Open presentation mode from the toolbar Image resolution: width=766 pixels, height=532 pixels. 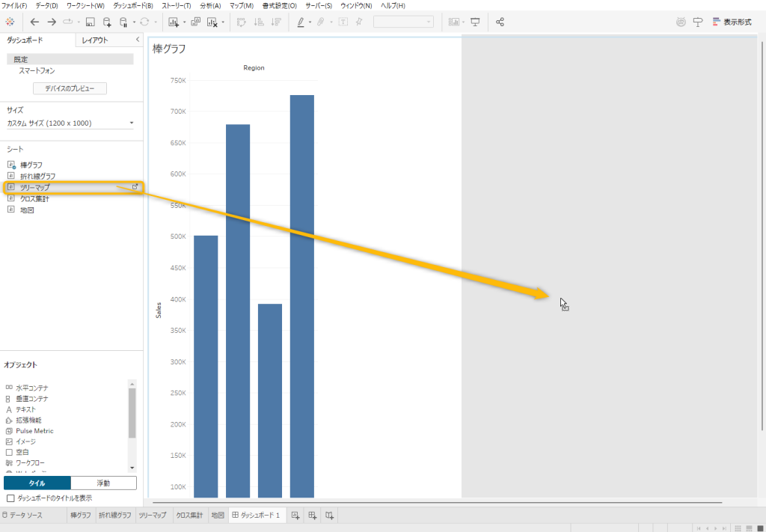(475, 22)
